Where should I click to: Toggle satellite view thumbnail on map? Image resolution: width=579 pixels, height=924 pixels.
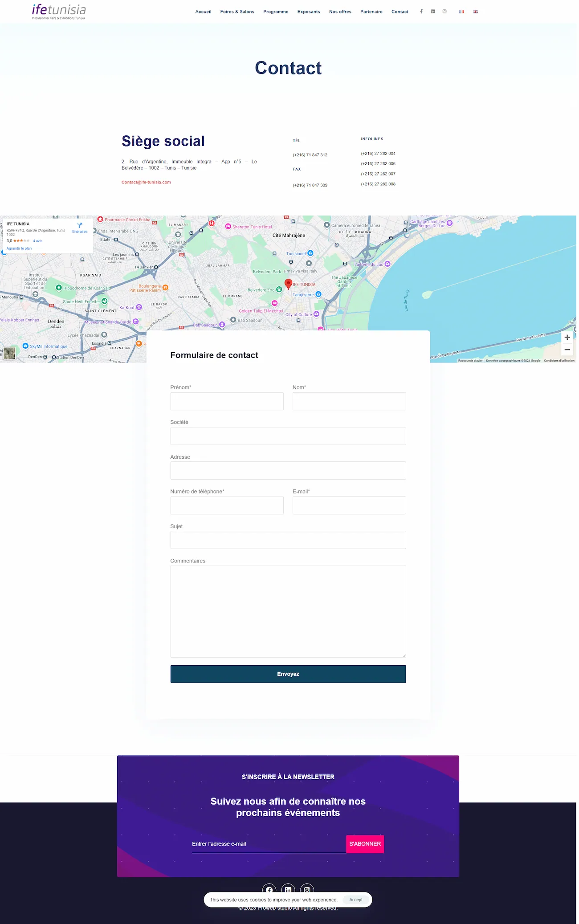pyautogui.click(x=9, y=353)
